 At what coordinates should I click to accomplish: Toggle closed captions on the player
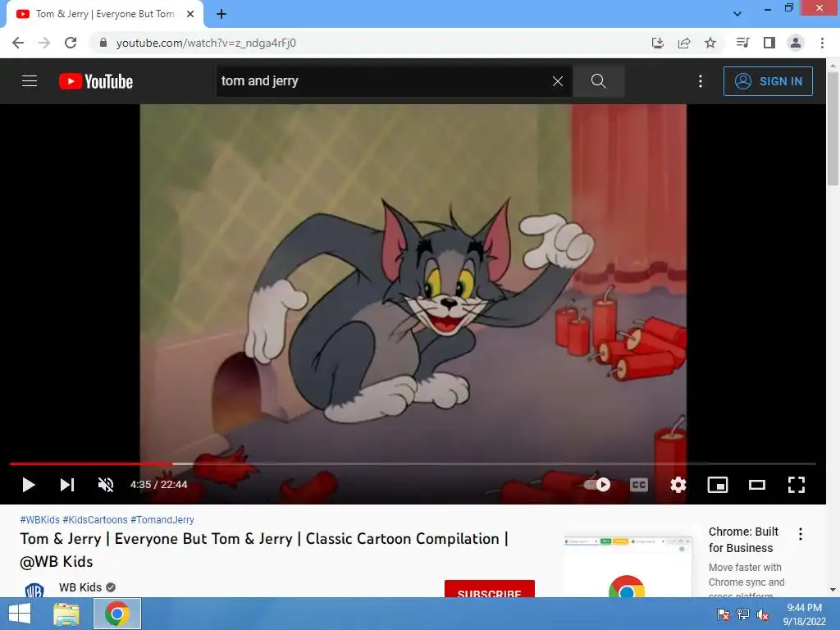click(638, 485)
